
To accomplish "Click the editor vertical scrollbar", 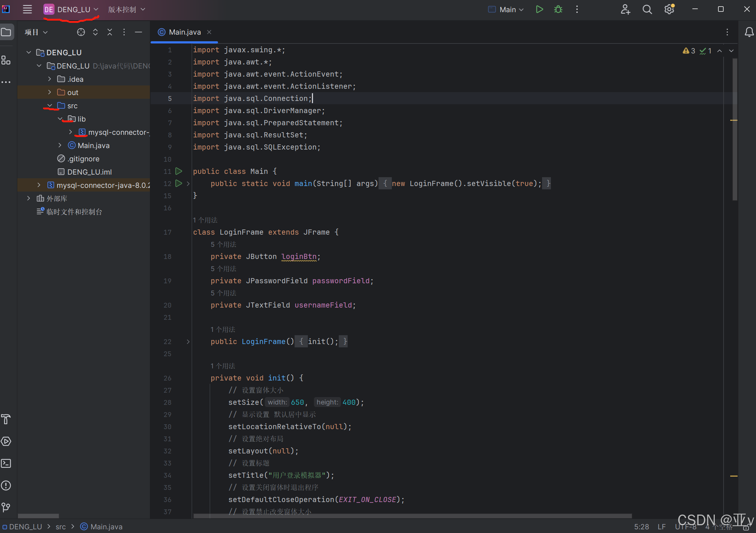I will pyautogui.click(x=735, y=147).
